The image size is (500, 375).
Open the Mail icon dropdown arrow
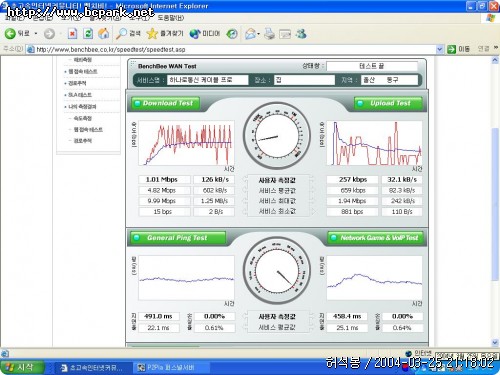pyautogui.click(x=259, y=34)
